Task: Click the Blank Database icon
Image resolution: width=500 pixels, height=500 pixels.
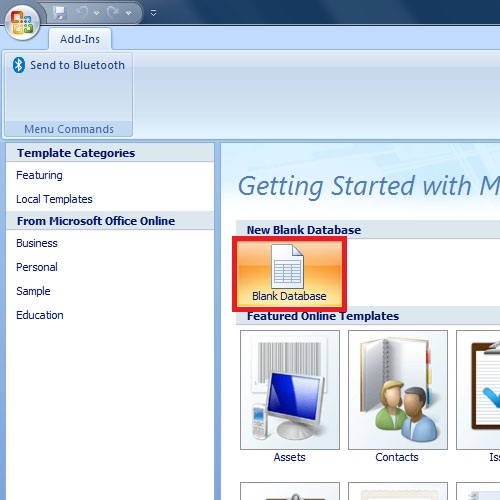Action: click(287, 267)
